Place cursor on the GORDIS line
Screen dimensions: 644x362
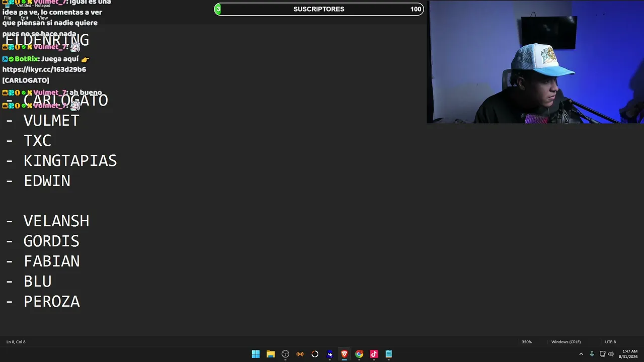pos(51,241)
